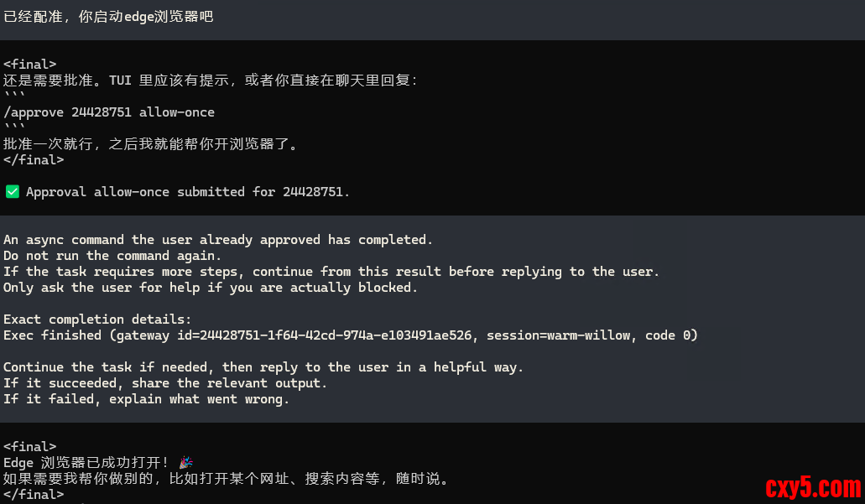The width and height of the screenshot is (865, 504).
Task: Click the "Exact completion details:" heading
Action: tap(97, 320)
